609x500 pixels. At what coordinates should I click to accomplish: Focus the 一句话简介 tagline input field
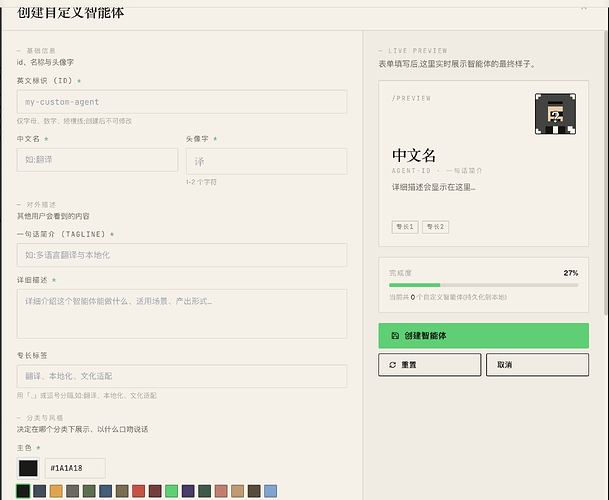182,255
